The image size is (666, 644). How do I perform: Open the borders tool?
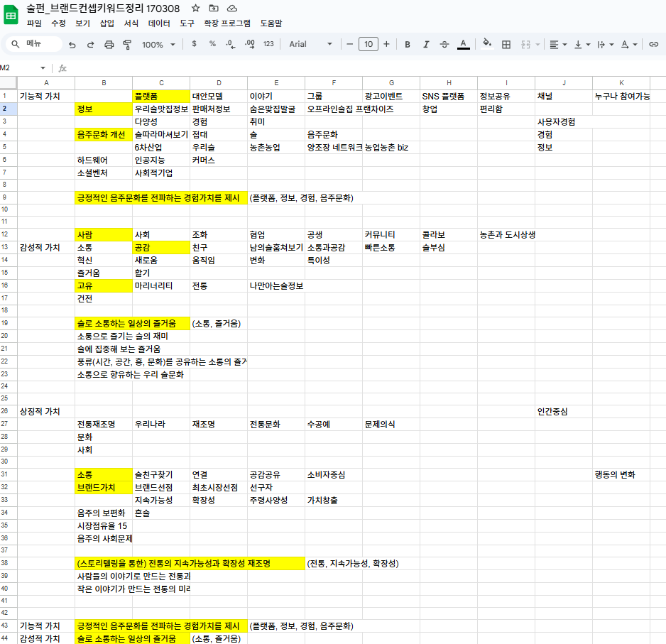coord(506,44)
